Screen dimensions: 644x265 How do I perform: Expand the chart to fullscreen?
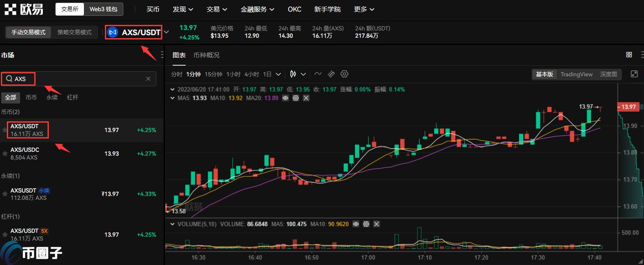point(635,74)
